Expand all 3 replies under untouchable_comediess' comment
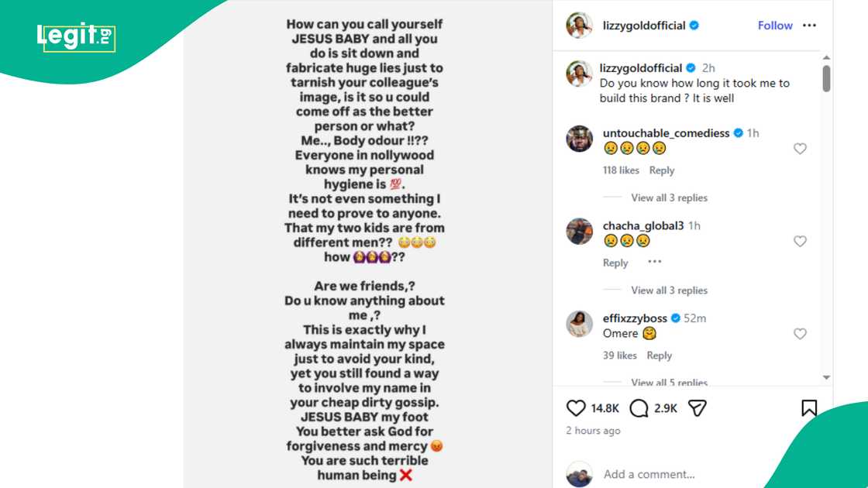Image resolution: width=868 pixels, height=488 pixels. pyautogui.click(x=668, y=198)
